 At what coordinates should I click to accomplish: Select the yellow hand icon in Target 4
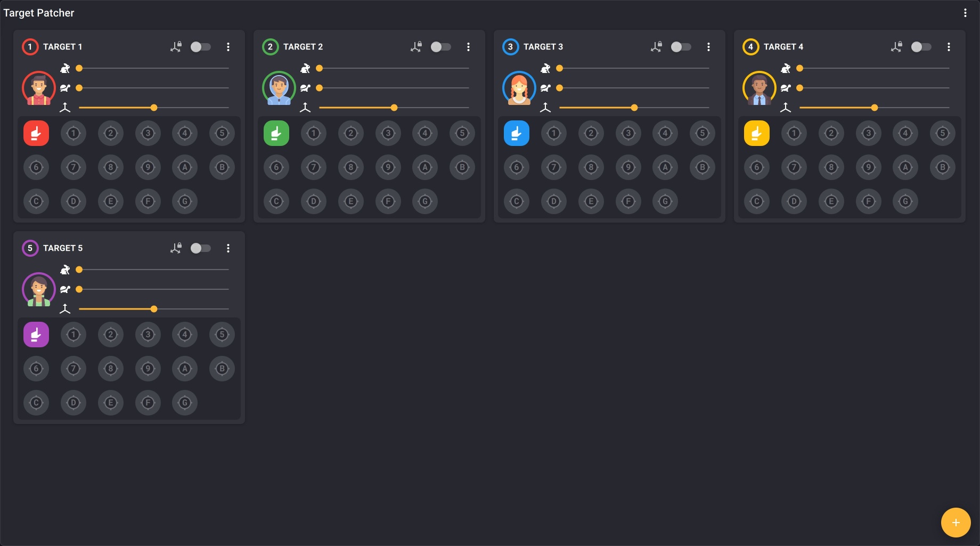pyautogui.click(x=757, y=133)
